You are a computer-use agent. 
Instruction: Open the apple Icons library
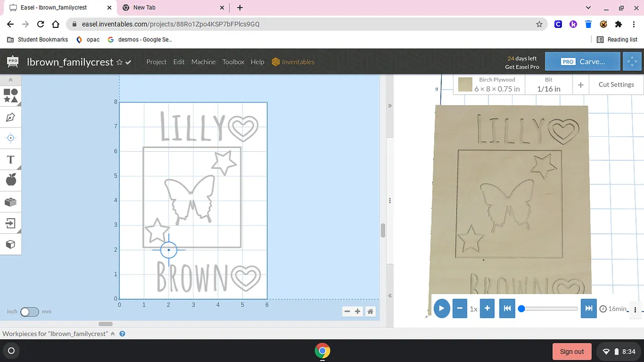pyautogui.click(x=11, y=180)
